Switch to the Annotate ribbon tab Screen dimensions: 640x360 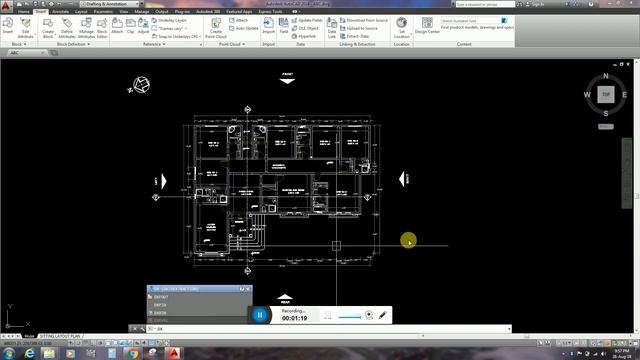(60, 11)
